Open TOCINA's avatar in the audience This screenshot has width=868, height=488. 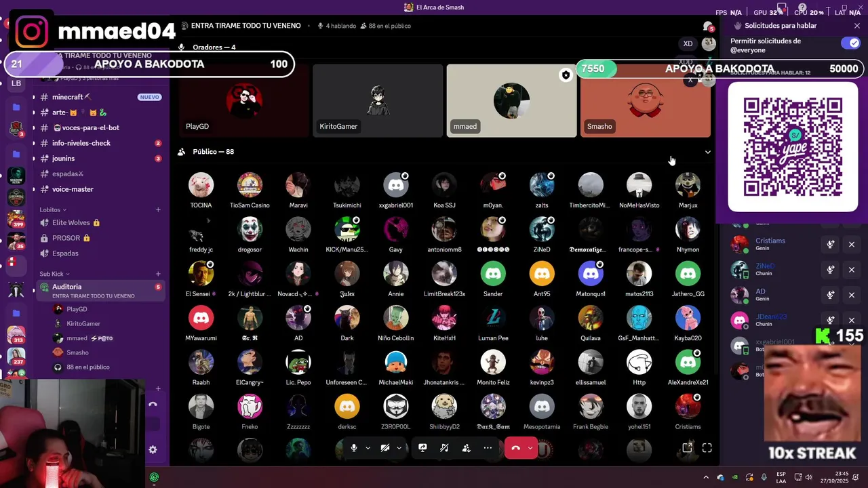pyautogui.click(x=201, y=185)
